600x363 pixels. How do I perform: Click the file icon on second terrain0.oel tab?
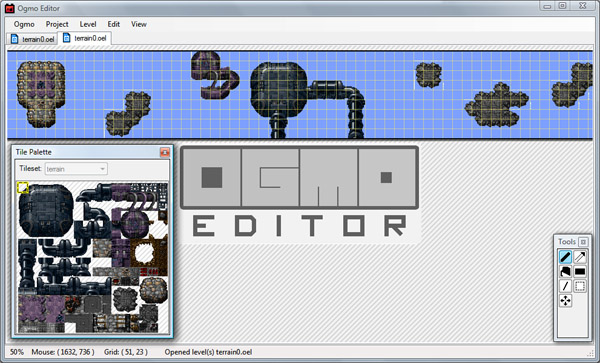pyautogui.click(x=67, y=38)
